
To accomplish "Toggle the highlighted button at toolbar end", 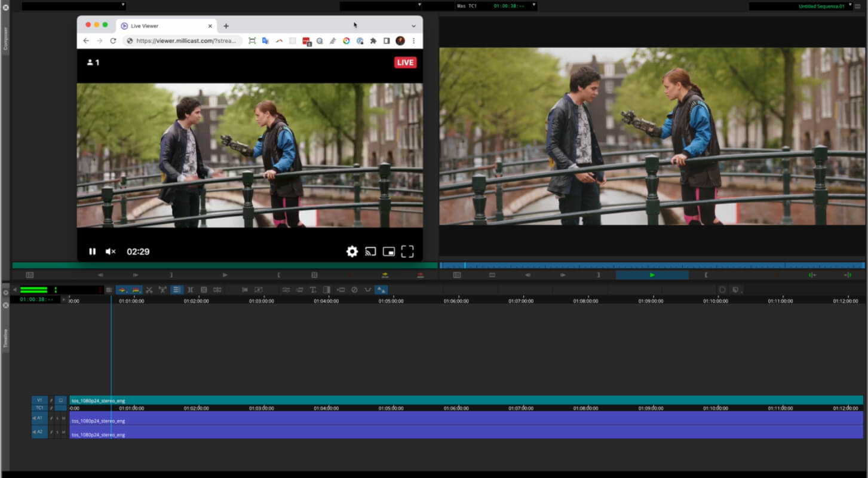I will click(381, 290).
